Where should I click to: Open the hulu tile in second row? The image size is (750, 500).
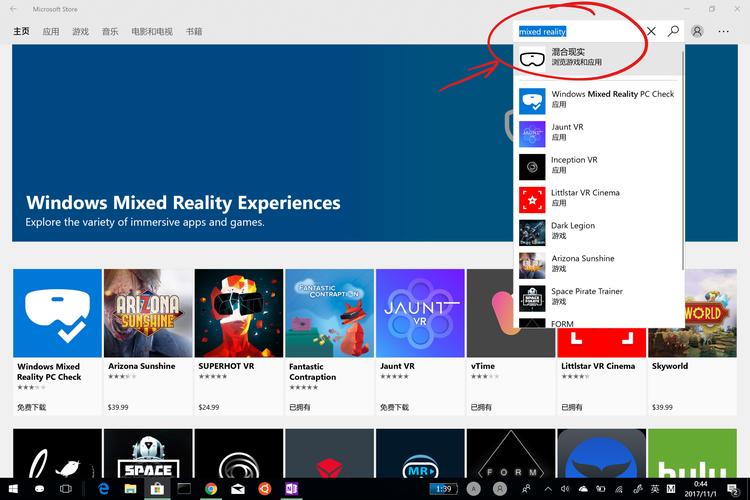pos(692,453)
